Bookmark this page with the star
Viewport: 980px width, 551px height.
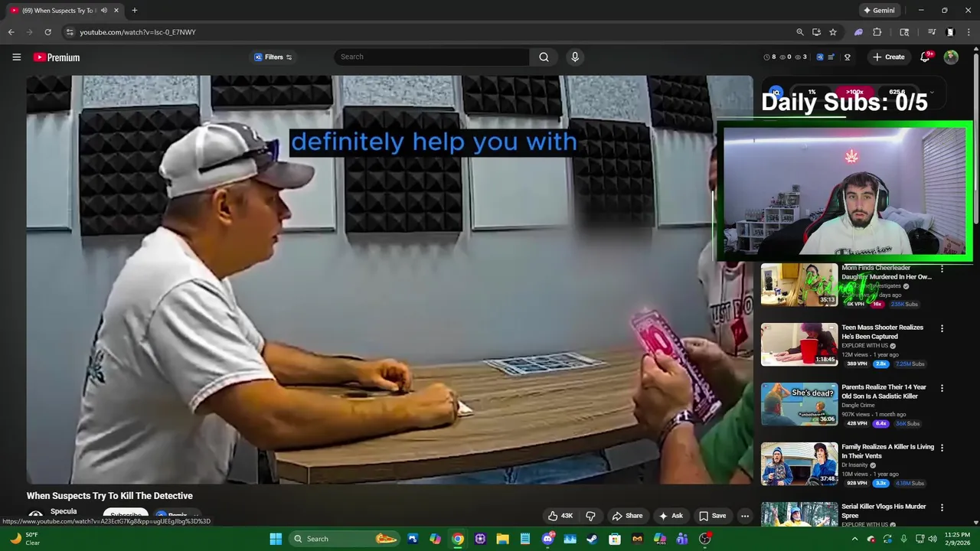833,32
